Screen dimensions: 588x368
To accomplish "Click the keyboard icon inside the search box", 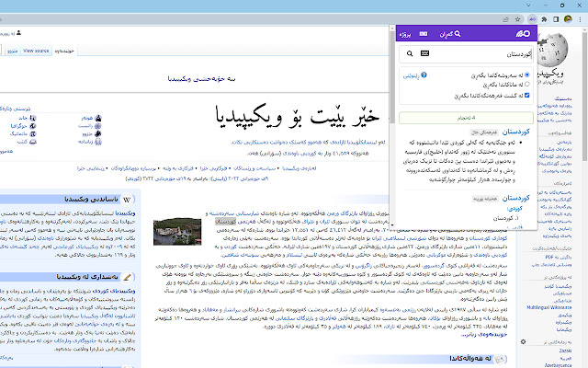I will (425, 55).
